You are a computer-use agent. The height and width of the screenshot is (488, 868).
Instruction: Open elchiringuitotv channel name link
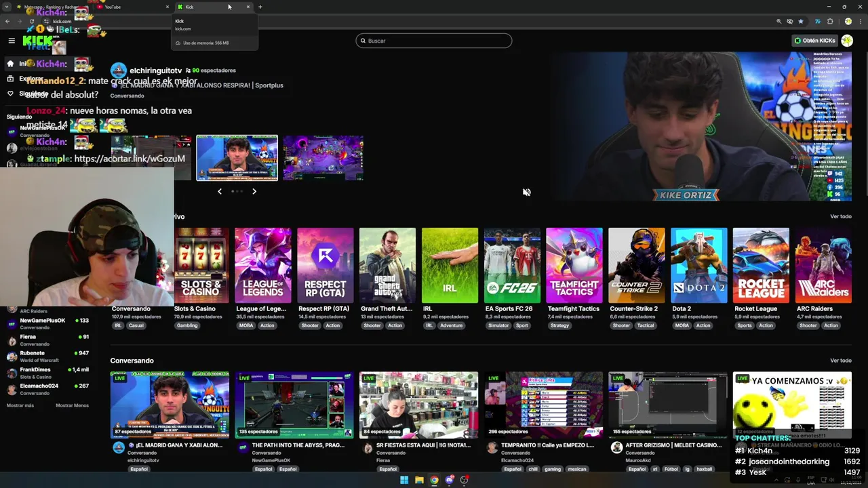155,70
